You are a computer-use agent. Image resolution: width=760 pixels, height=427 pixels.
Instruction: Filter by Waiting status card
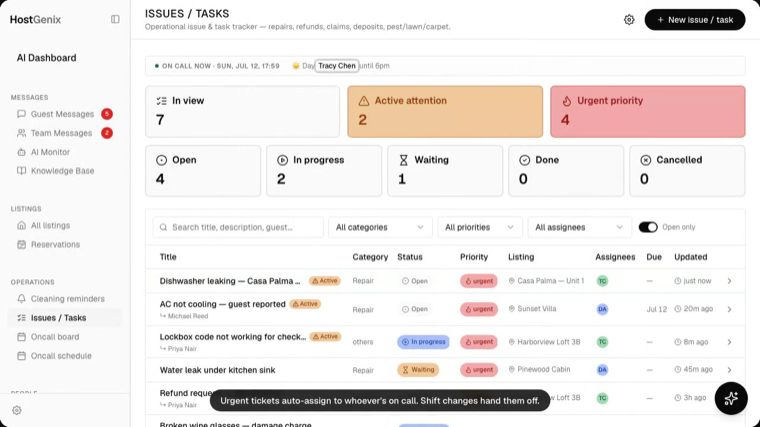coord(445,171)
